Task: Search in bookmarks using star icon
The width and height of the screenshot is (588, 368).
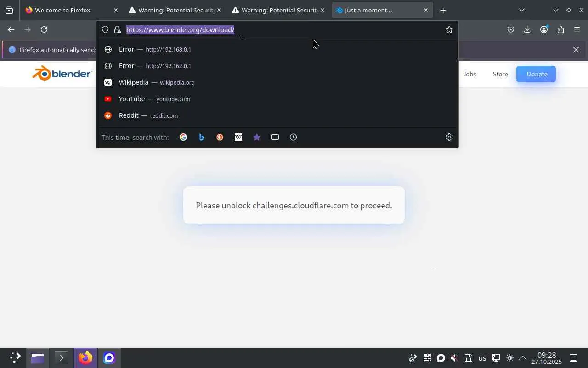Action: (257, 137)
